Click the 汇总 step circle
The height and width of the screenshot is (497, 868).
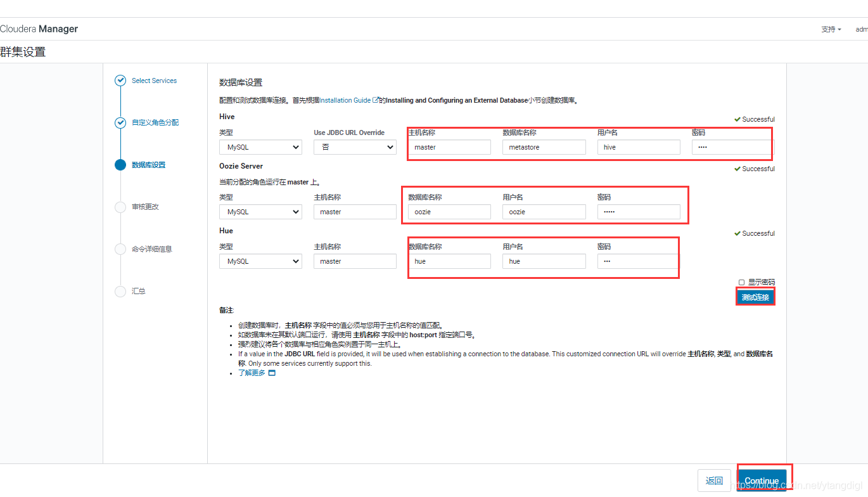click(x=120, y=291)
